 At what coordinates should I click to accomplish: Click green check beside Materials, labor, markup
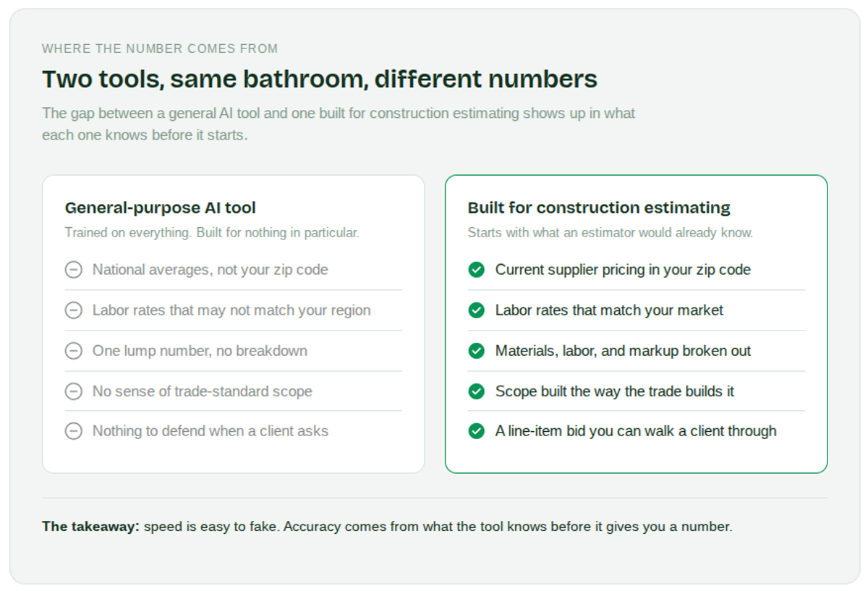(x=476, y=351)
